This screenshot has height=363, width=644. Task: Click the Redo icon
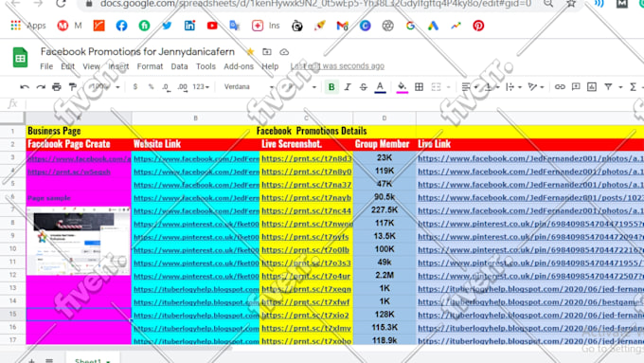click(x=41, y=87)
